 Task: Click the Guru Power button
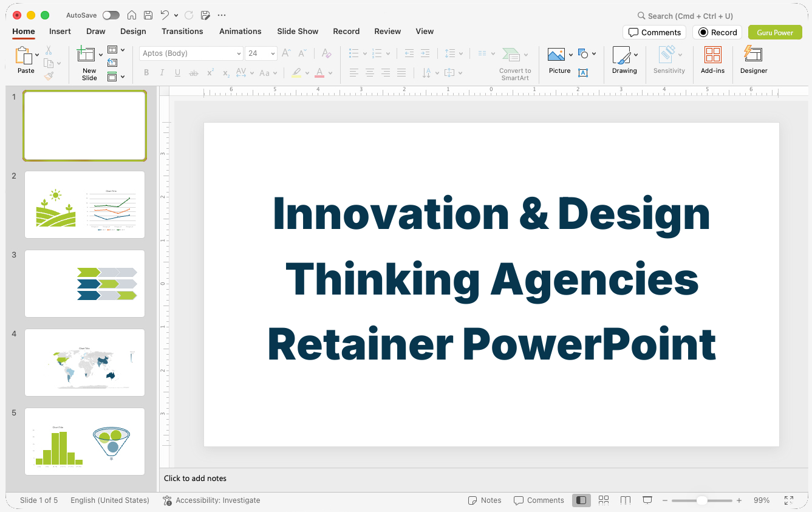[775, 32]
